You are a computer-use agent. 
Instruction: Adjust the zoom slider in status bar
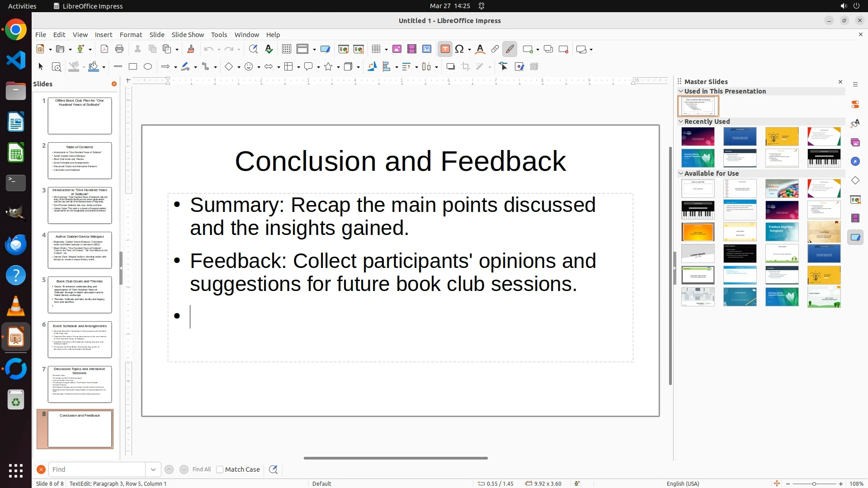click(x=814, y=484)
